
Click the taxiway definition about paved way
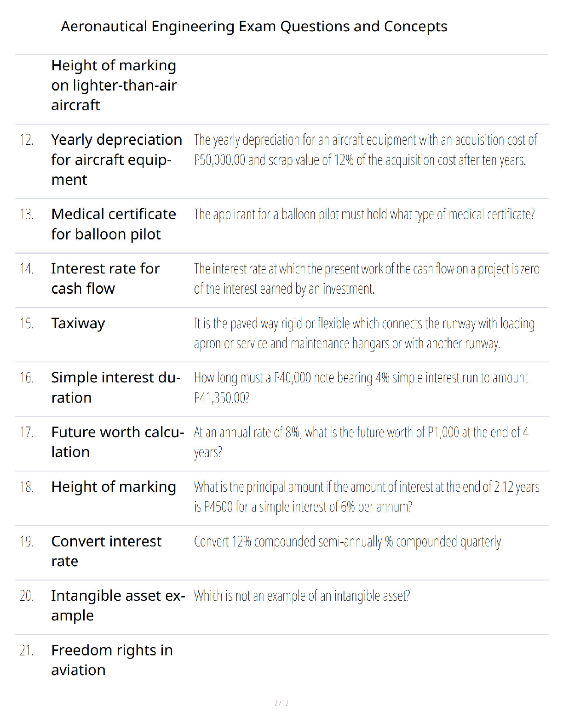point(364,333)
